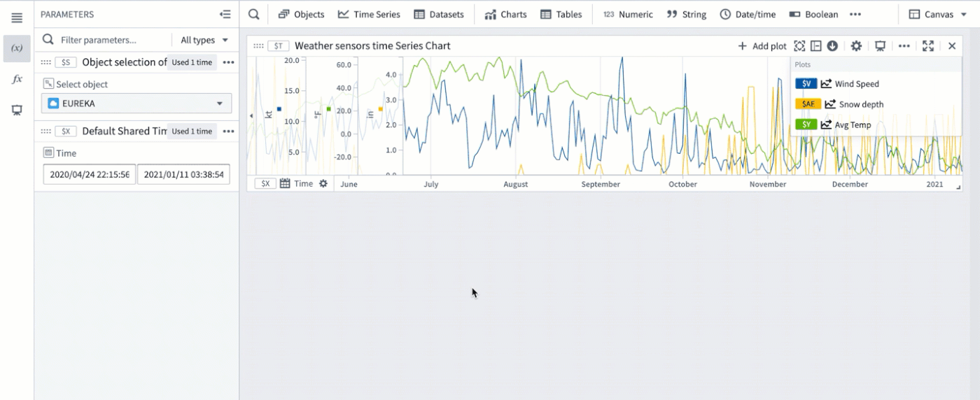Screen dimensions: 980x400
Task: Click the blue $V Wind Speed swatch
Action: click(x=806, y=84)
